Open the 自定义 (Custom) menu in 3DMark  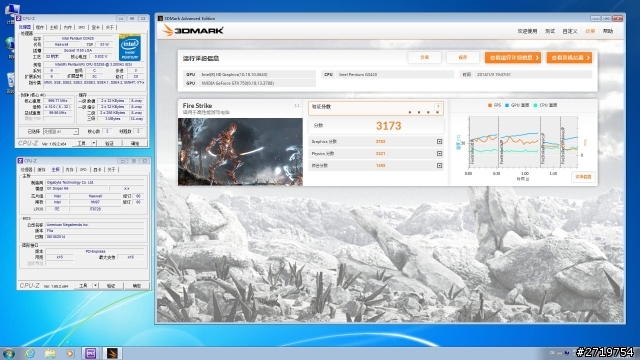click(570, 31)
